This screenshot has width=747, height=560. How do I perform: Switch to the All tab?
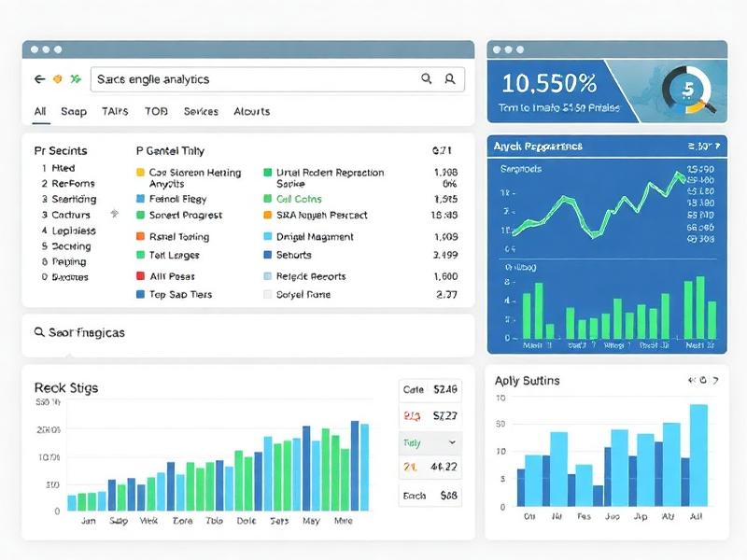pyautogui.click(x=40, y=111)
